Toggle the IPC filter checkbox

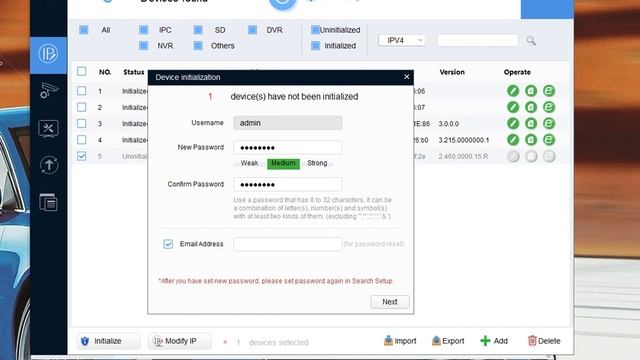(x=144, y=30)
